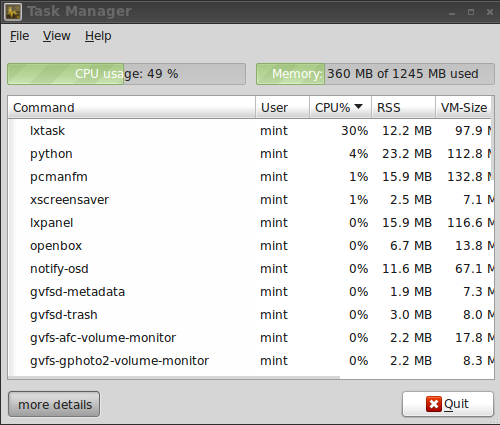
Task: Select the xscreensaver process row
Action: (x=251, y=200)
